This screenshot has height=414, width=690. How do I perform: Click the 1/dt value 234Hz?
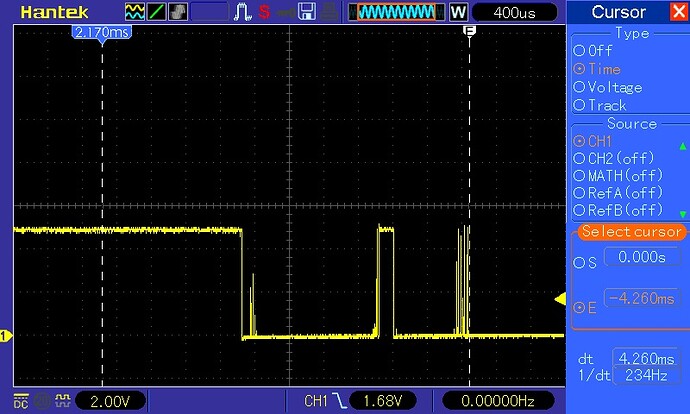coord(646,375)
